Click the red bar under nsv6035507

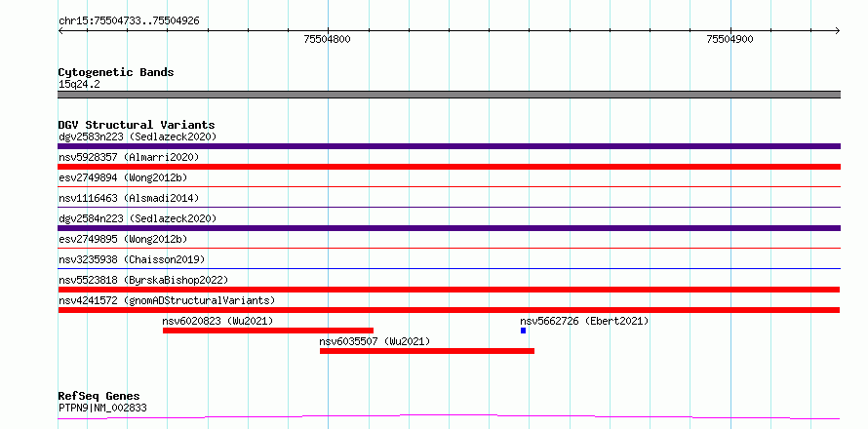click(x=427, y=351)
